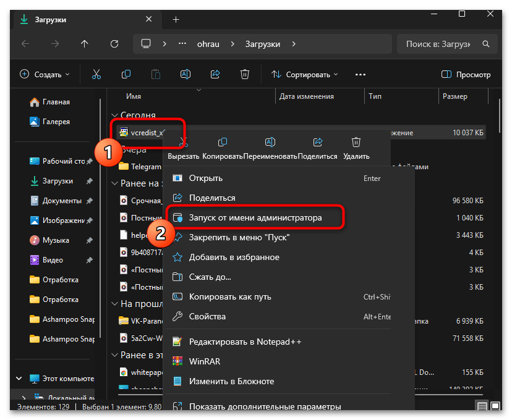
Task: Open Главная in the navigation pane
Action: [x=49, y=102]
